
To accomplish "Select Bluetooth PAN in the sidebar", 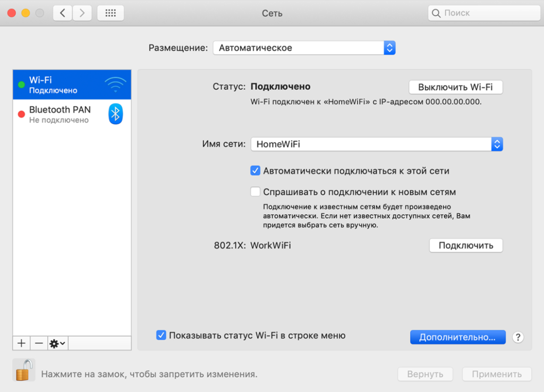I will [x=59, y=114].
